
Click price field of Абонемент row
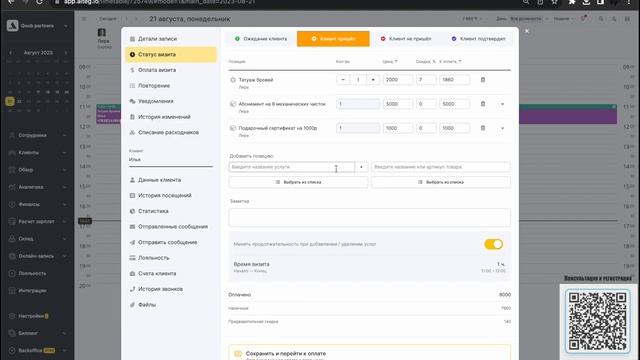pos(398,104)
